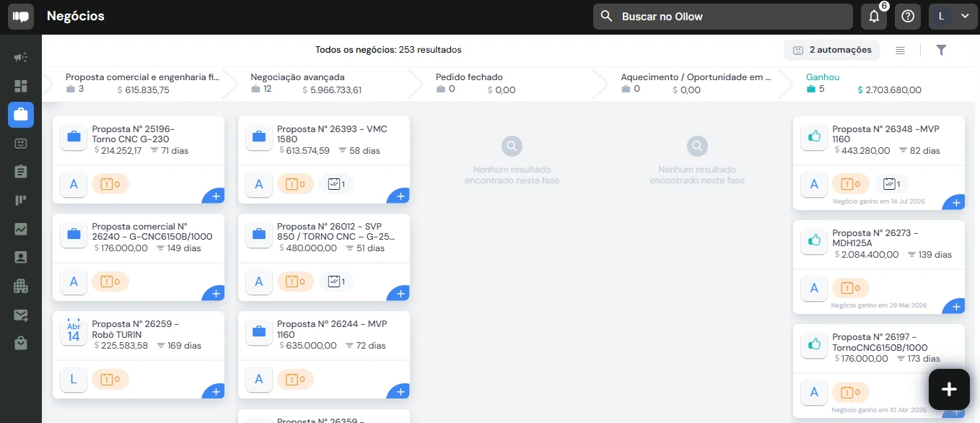980x423 pixels.
Task: Click the checklist task badge on VMC 1580 card
Action: pos(337,184)
